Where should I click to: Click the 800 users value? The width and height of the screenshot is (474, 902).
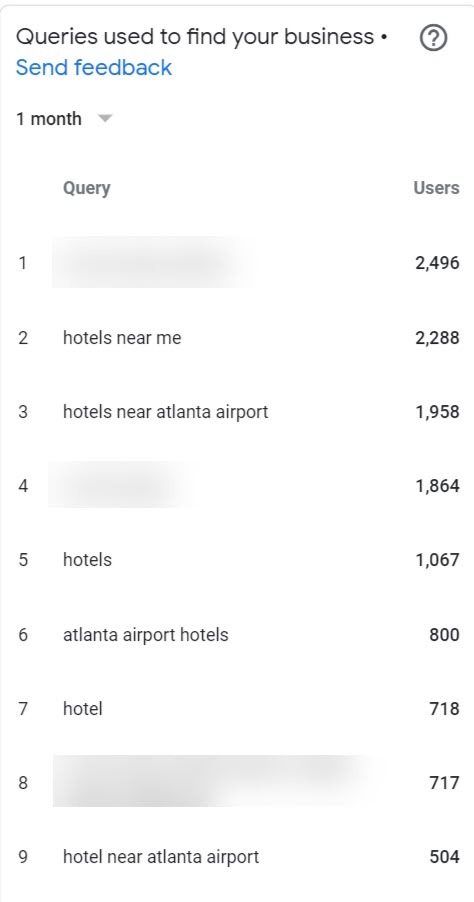(444, 635)
